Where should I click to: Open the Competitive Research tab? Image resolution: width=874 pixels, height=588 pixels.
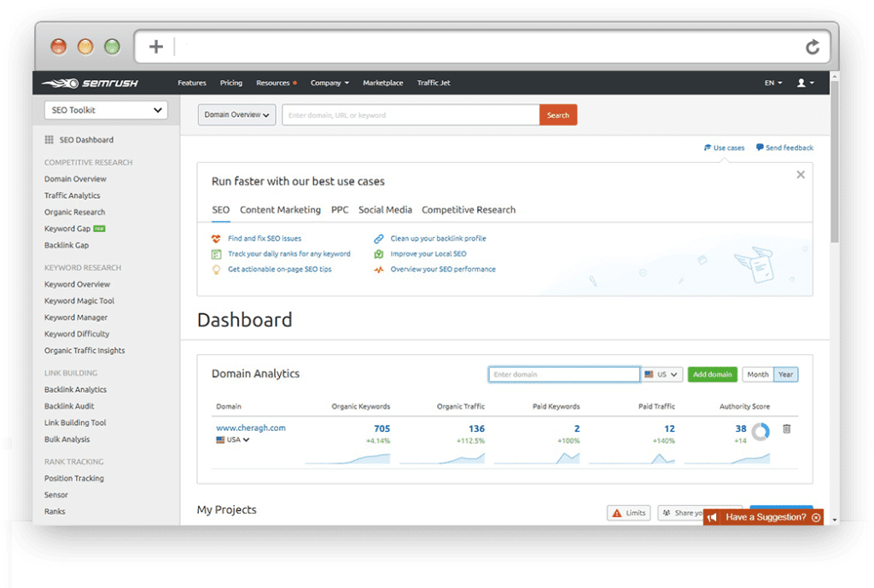coord(468,210)
